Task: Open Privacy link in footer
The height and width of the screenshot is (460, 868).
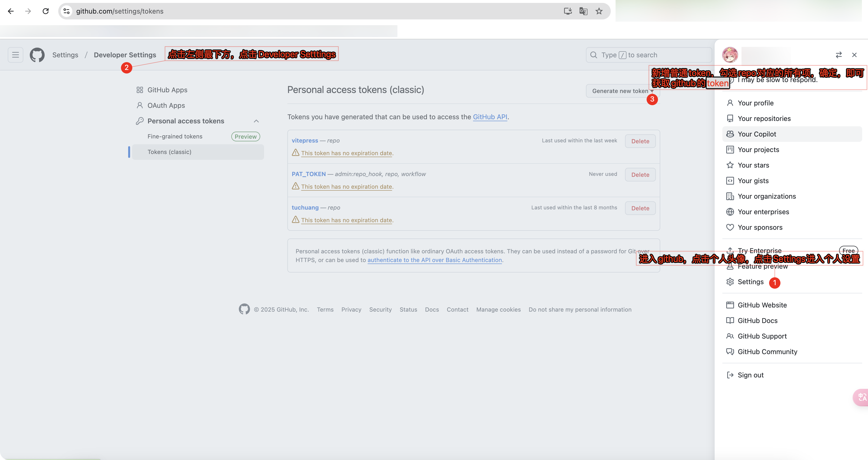Action: coord(351,309)
